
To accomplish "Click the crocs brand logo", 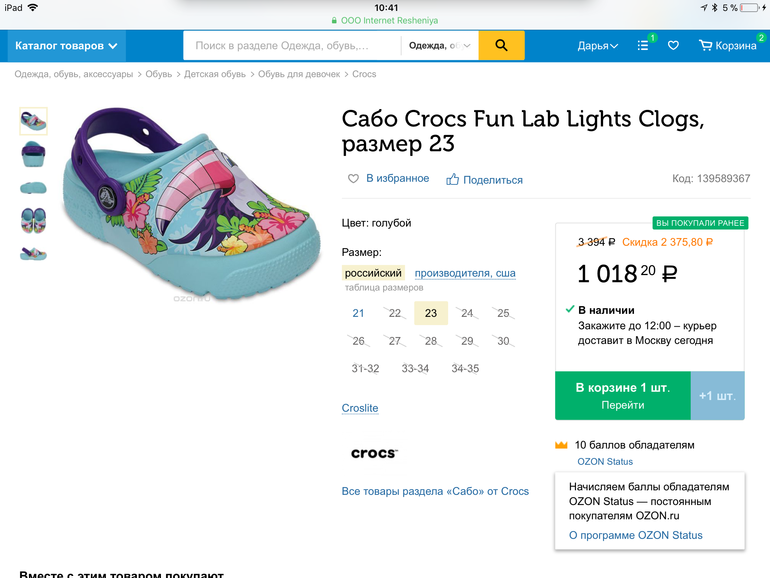I will [374, 453].
